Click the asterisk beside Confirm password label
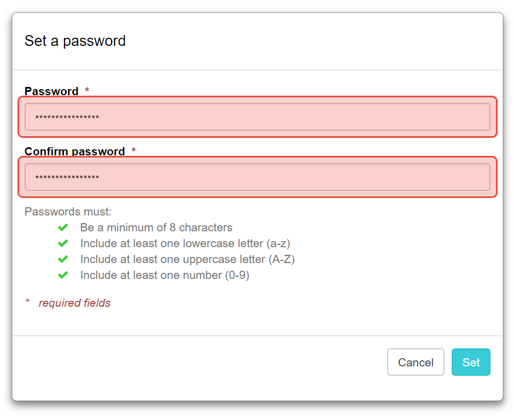 pyautogui.click(x=134, y=151)
